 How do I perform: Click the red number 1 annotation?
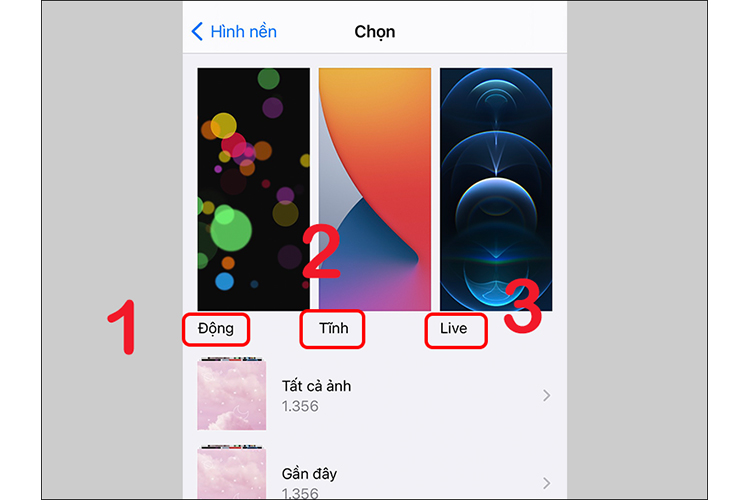tap(123, 327)
